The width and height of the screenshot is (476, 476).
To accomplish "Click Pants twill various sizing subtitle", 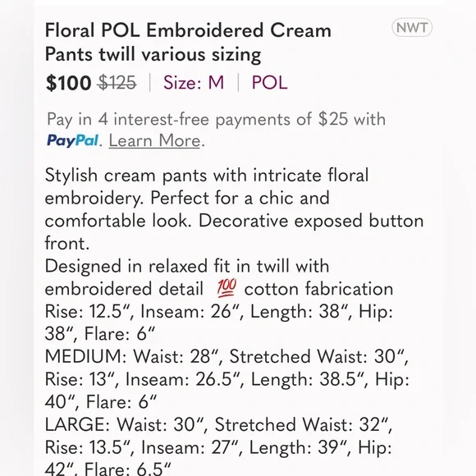I will coord(153,55).
